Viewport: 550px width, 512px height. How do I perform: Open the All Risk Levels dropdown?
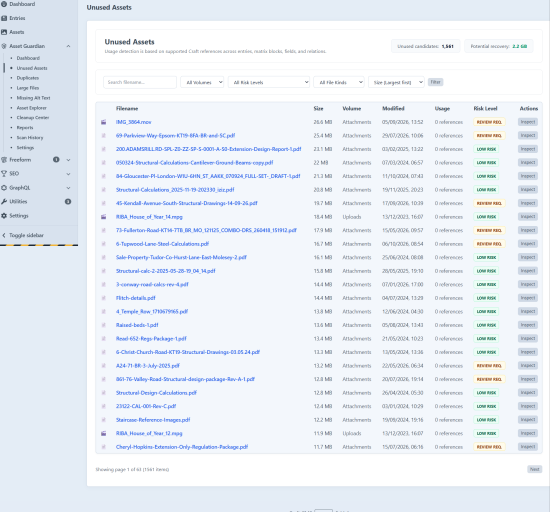pos(269,82)
